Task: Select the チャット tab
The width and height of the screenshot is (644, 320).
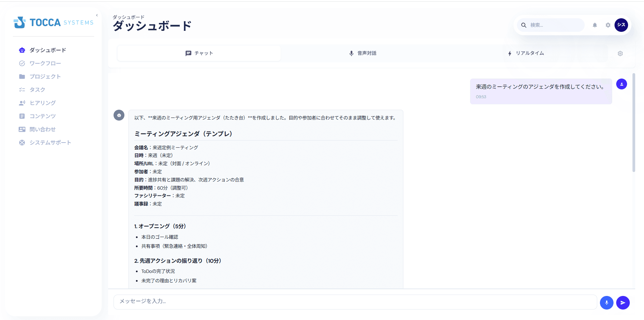Action: click(199, 53)
